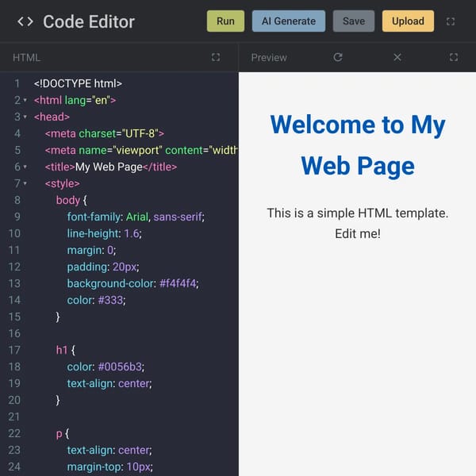Click the 'h1 {' selector line
Viewport: 476px width, 476px height.
(x=66, y=351)
